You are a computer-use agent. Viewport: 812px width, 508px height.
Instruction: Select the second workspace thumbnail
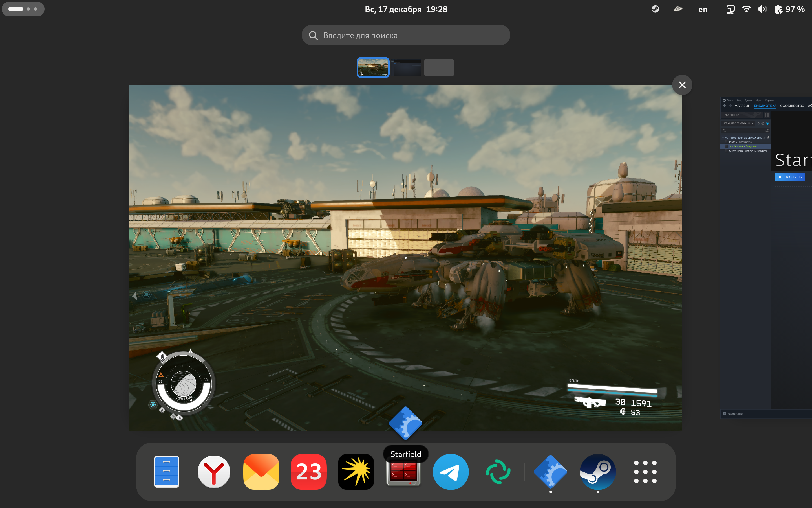click(406, 67)
